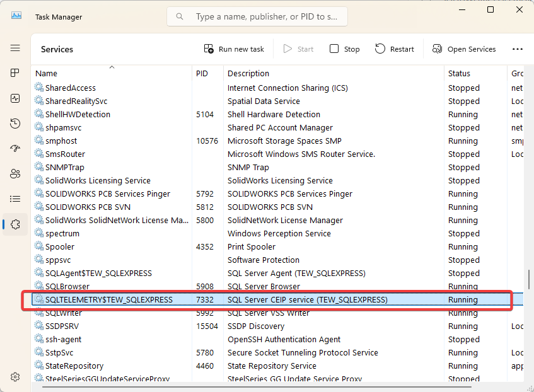Viewport: 534px width, 392px height.
Task: Click the SNMPTrap gear icon
Action: (x=39, y=167)
